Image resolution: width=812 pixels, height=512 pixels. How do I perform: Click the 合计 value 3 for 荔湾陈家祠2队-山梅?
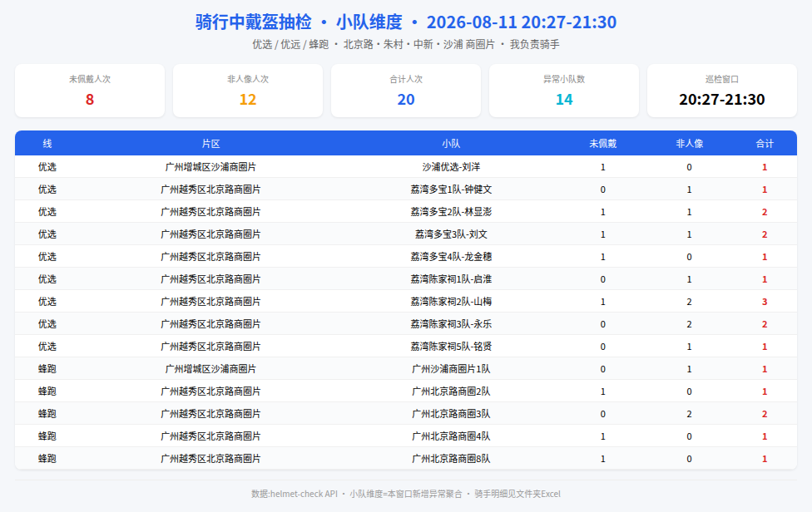tap(765, 302)
